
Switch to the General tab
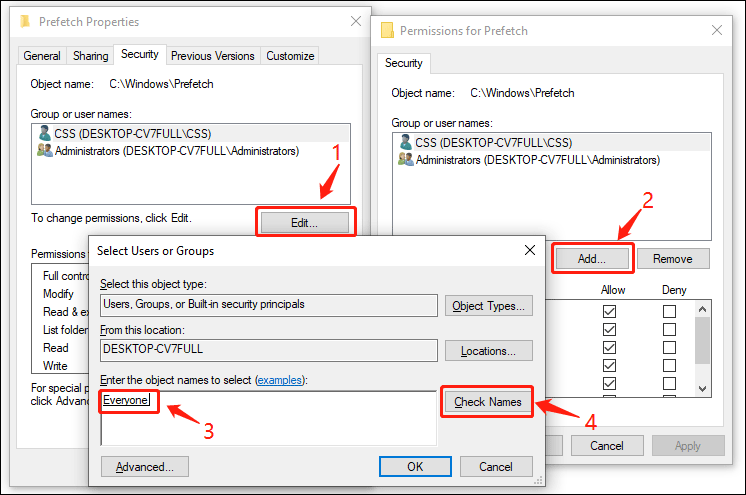tap(42, 56)
